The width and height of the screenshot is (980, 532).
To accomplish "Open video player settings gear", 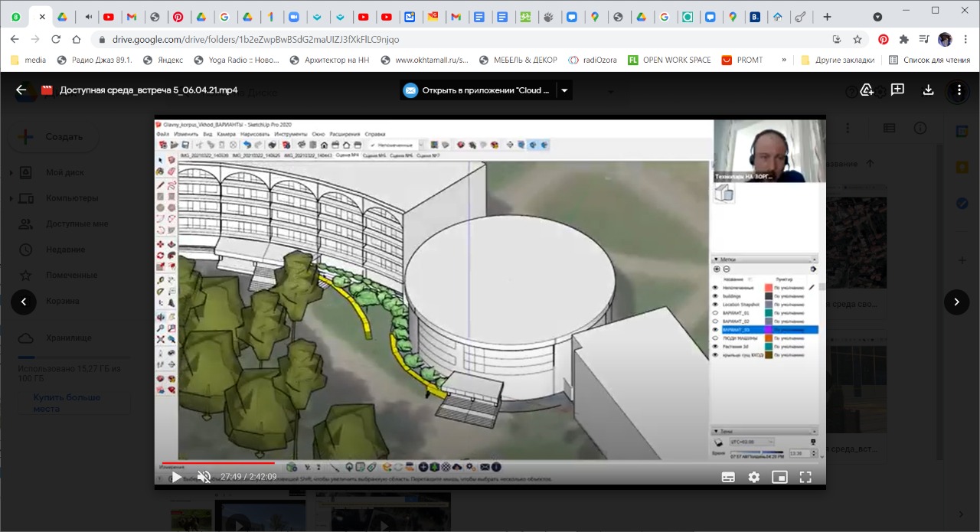I will click(754, 477).
